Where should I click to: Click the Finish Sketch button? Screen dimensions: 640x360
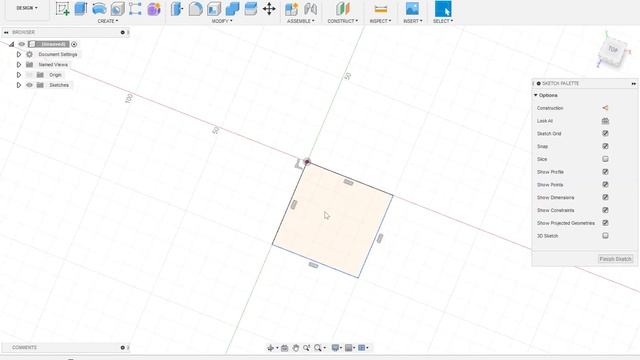click(616, 259)
